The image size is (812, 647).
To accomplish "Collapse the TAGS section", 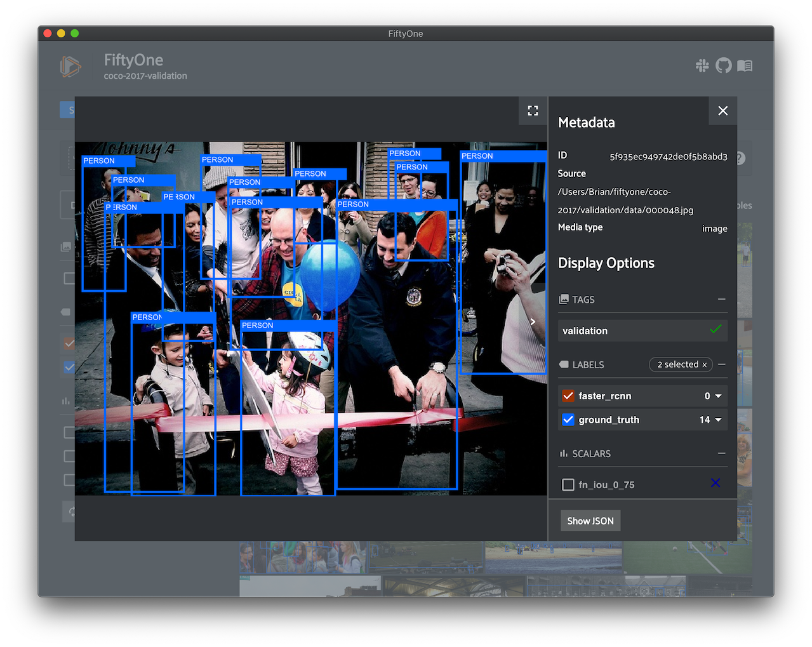I will tap(721, 298).
